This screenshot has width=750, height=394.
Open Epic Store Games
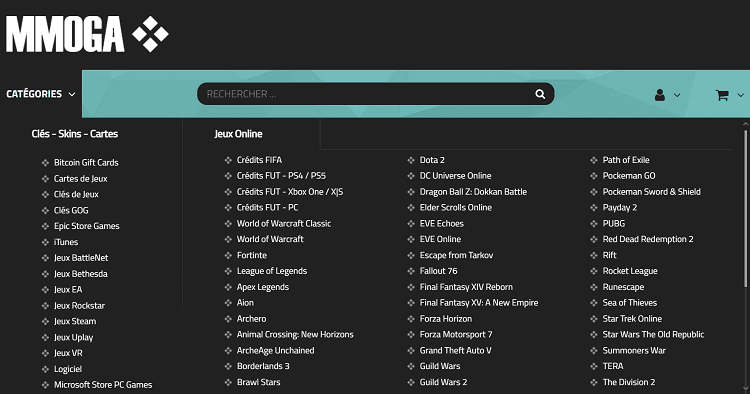[x=87, y=226]
